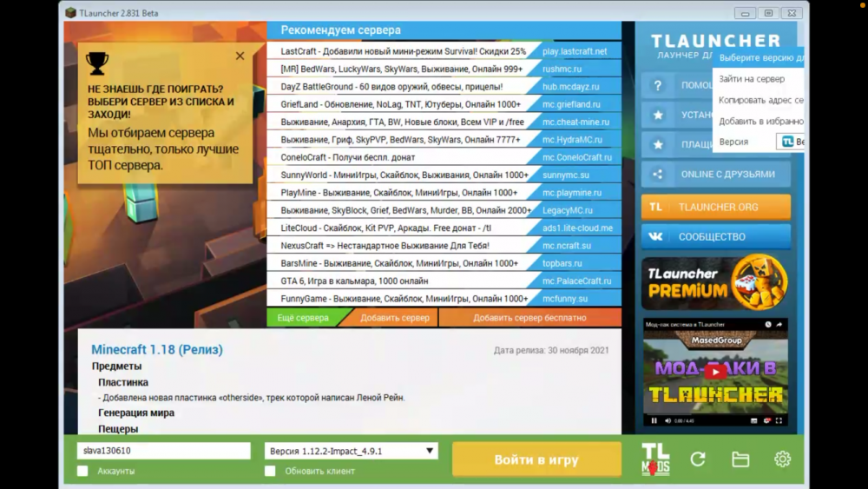
Task: Click the Войти в игру button
Action: pyautogui.click(x=536, y=459)
